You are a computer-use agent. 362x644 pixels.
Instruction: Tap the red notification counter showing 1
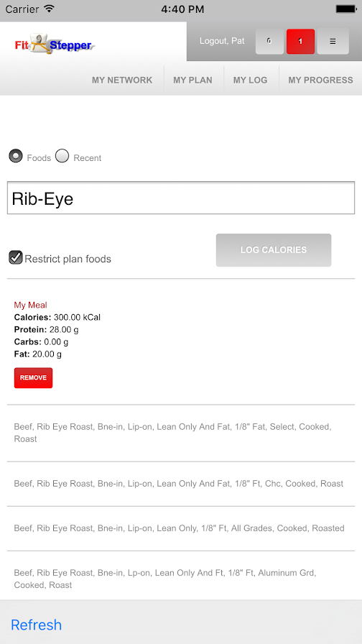point(300,42)
